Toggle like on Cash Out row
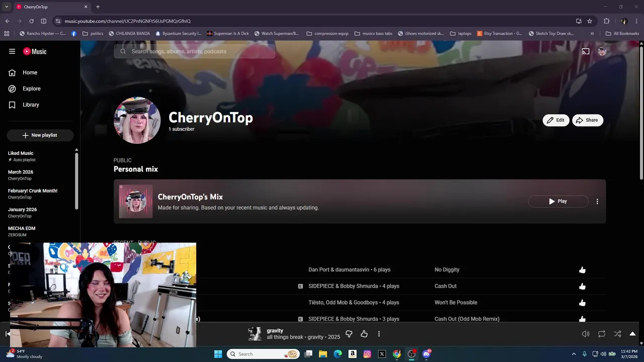Viewport: 644px width, 362px height. [x=582, y=286]
